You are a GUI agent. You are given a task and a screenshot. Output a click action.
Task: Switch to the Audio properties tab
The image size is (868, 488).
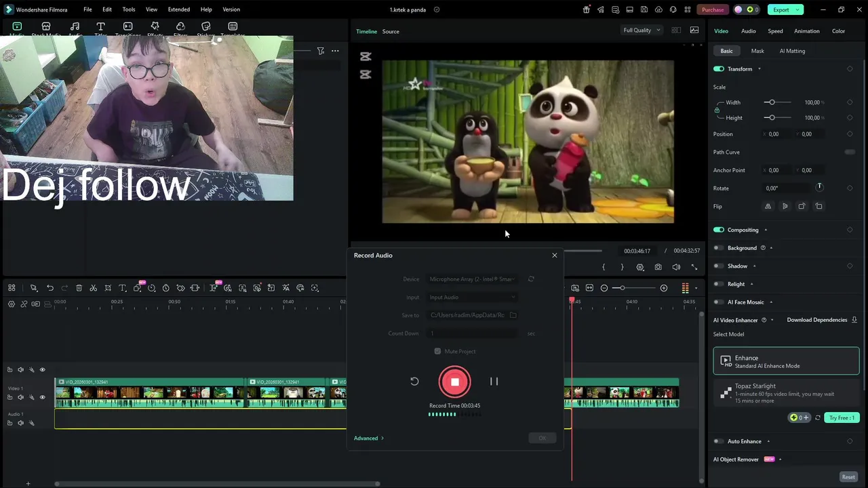tap(749, 31)
